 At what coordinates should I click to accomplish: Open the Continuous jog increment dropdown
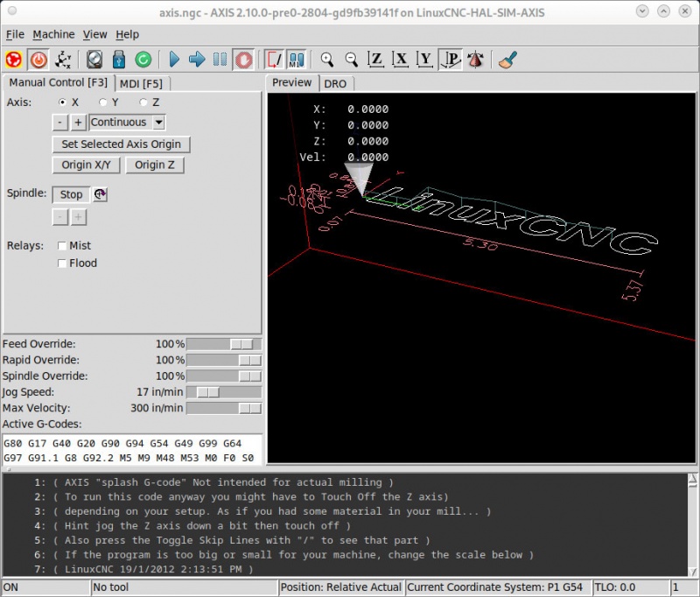point(158,123)
